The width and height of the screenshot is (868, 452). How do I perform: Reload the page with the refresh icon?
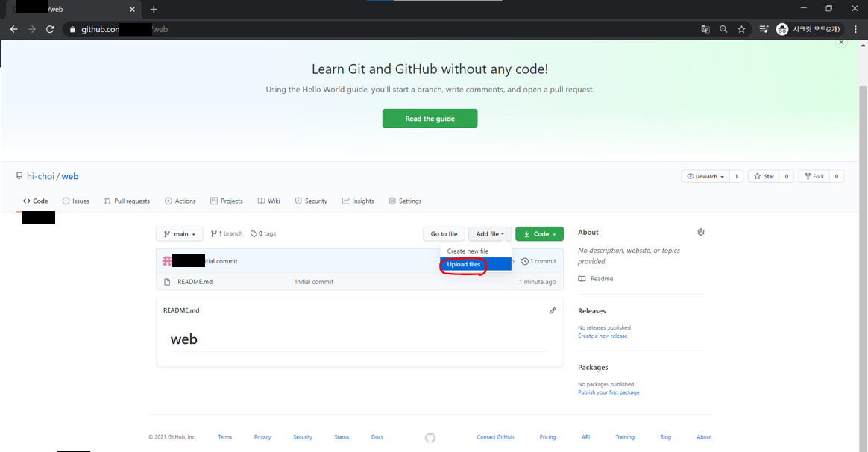pos(50,29)
